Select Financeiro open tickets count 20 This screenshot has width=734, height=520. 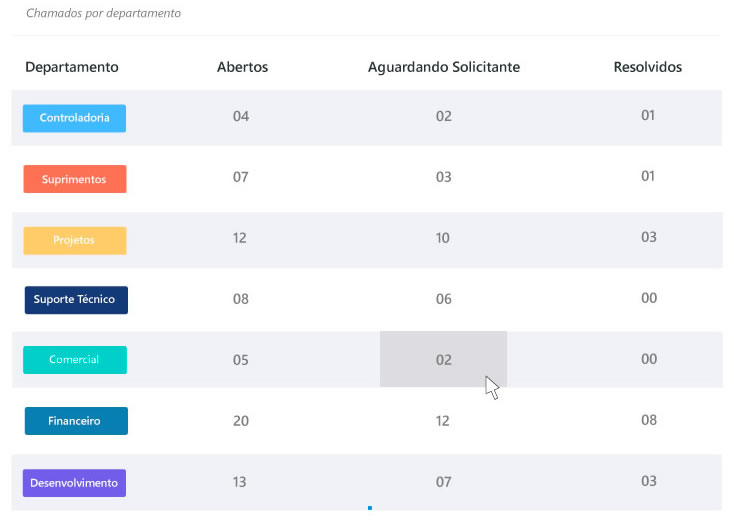click(241, 421)
